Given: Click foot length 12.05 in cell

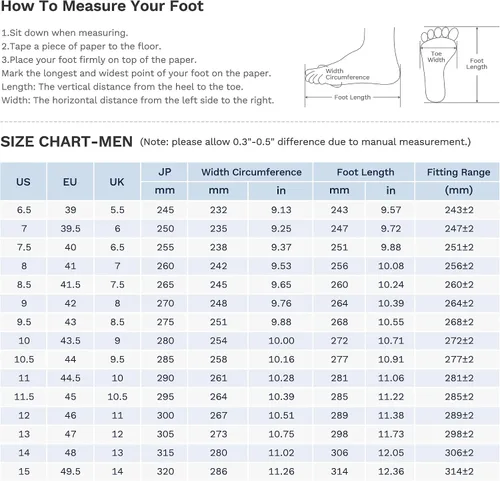Looking at the screenshot, I should [390, 453].
